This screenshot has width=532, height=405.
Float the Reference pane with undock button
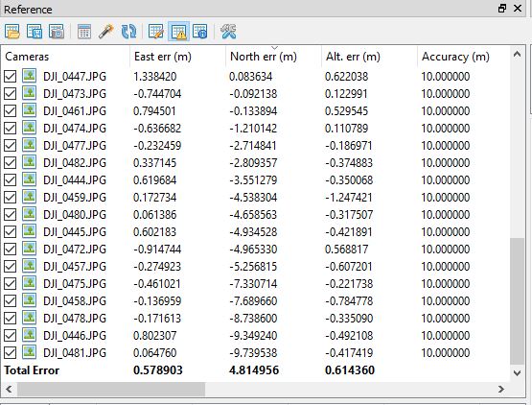coord(502,9)
